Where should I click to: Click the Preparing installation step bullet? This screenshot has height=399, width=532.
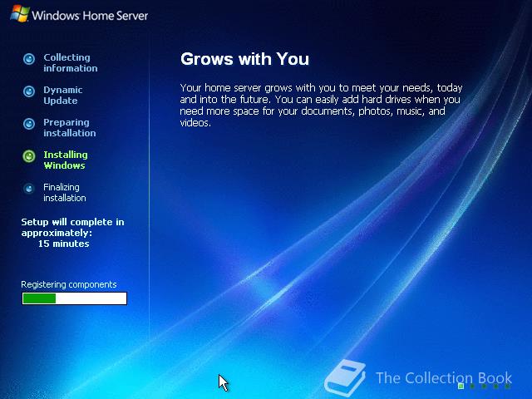(29, 124)
